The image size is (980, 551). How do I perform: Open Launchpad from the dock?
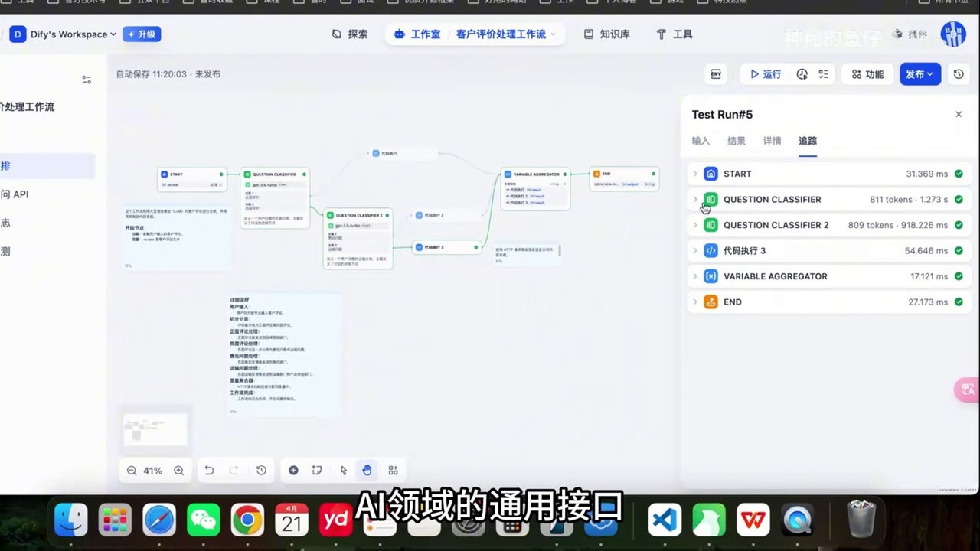click(x=116, y=520)
